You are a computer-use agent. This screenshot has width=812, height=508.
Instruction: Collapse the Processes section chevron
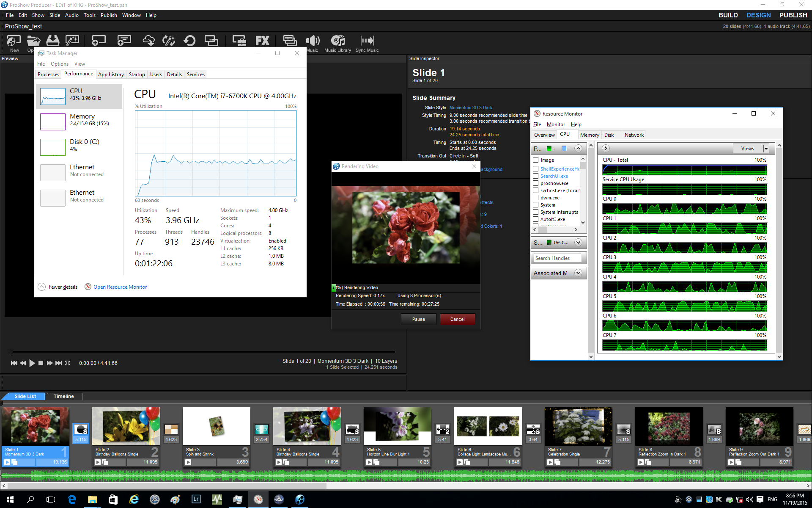point(578,148)
